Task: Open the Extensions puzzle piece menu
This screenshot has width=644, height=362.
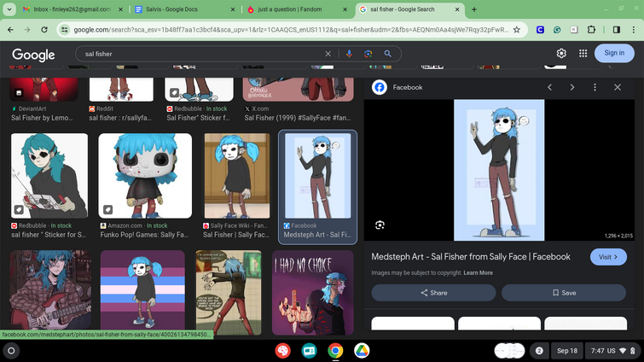Action: 591,30
